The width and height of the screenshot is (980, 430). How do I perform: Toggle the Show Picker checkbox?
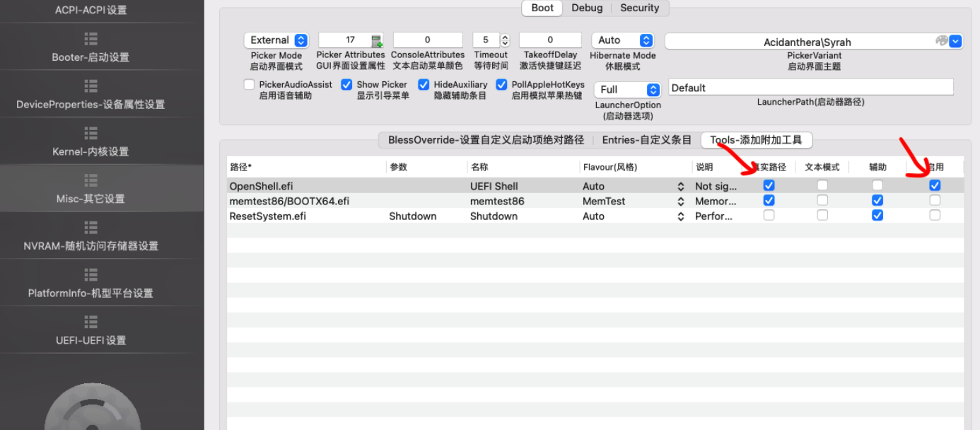pos(346,85)
